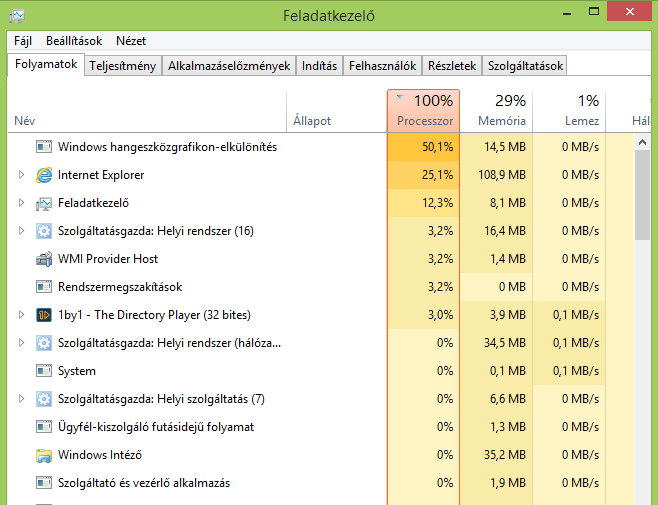Click gear icon of Helyi rendszer (hálóza... row
658x505 pixels.
click(x=44, y=343)
